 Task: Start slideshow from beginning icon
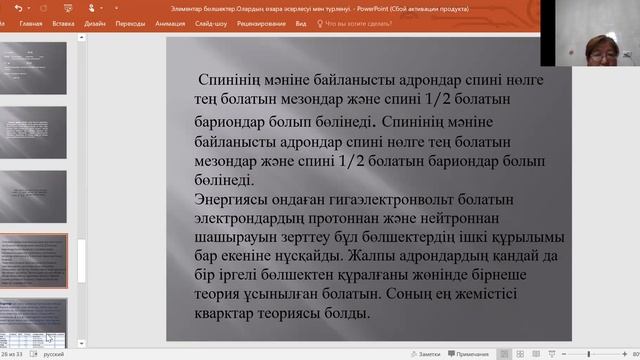(68, 8)
